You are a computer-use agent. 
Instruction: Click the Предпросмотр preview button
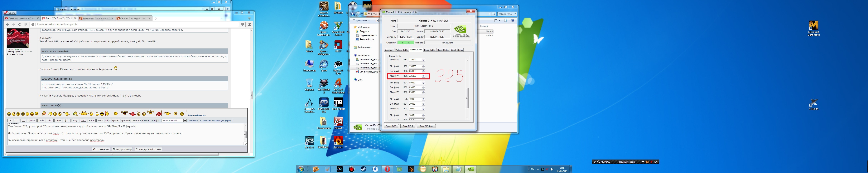pyautogui.click(x=122, y=149)
